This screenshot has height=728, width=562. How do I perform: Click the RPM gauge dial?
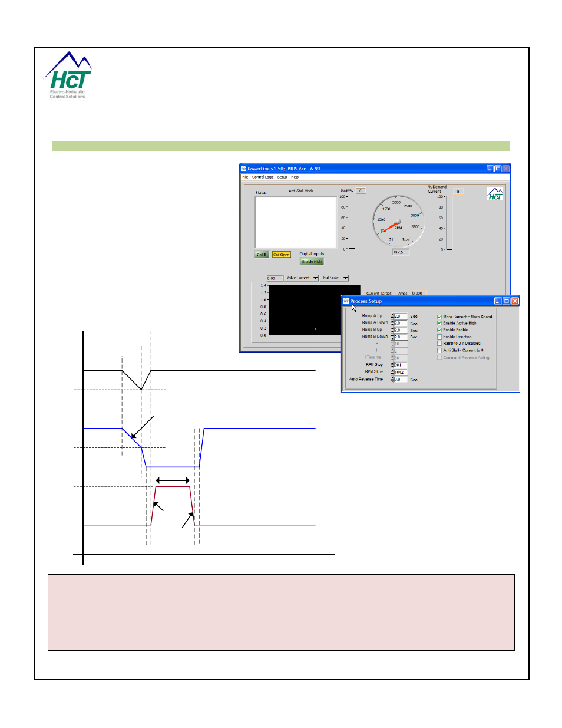[x=398, y=221]
